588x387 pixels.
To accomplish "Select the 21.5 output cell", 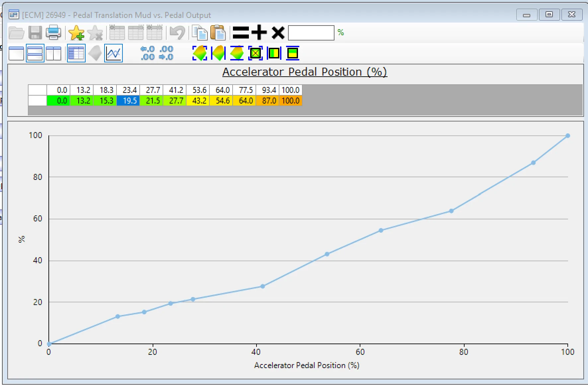I will tap(151, 101).
